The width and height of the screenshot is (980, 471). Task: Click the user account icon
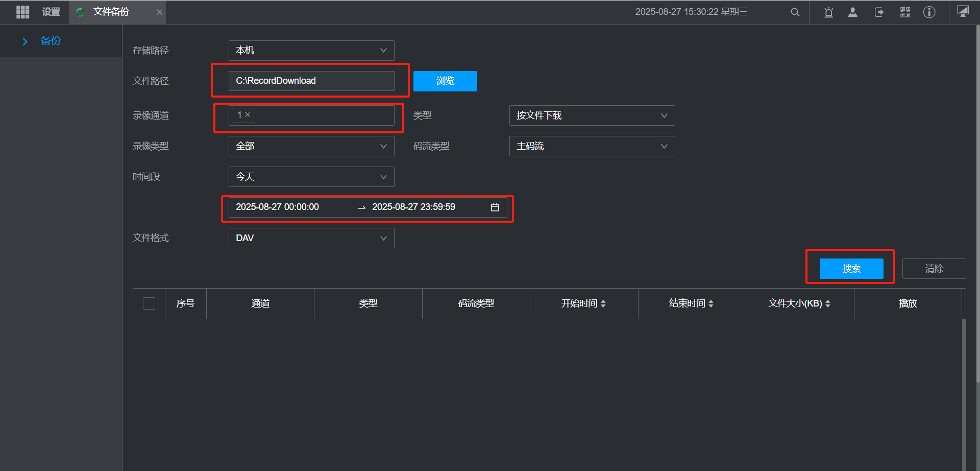[852, 12]
